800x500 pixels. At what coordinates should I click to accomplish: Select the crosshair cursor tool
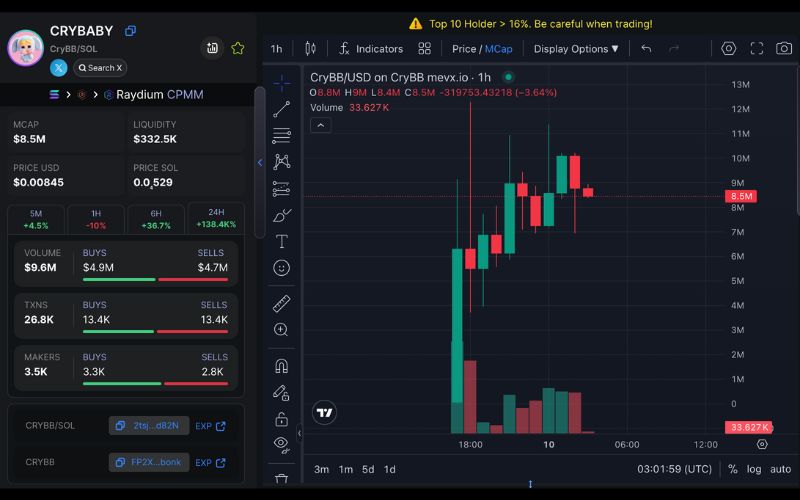[282, 83]
